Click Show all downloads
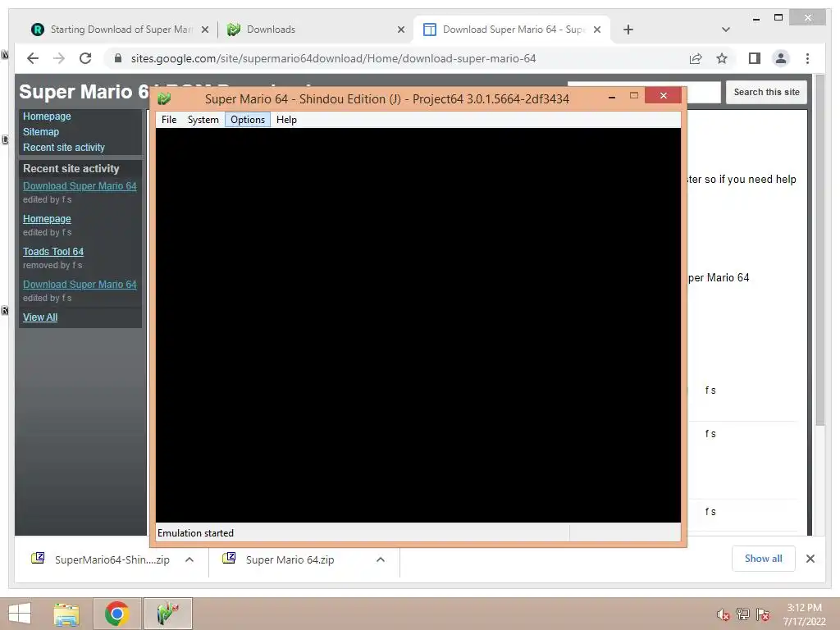The width and height of the screenshot is (840, 630). coord(763,559)
